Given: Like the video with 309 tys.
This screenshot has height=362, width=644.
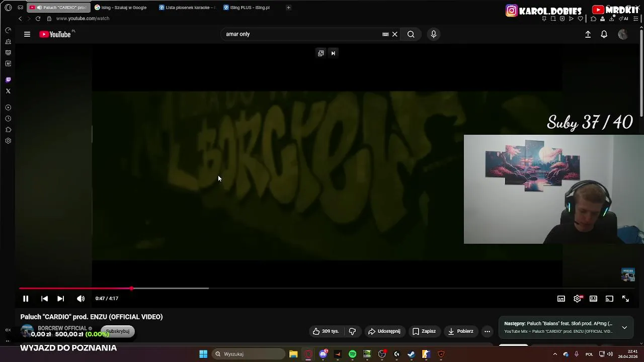Looking at the screenshot, I should coord(326,331).
